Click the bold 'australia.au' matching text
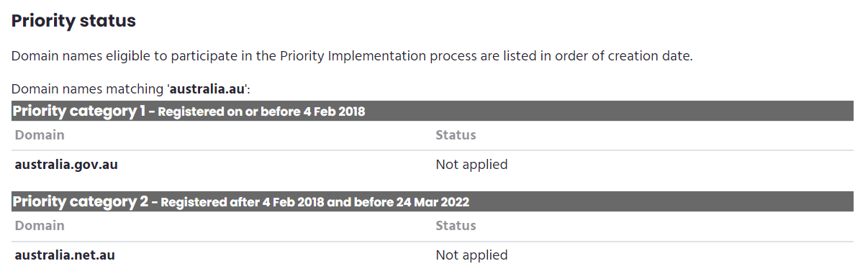This screenshot has width=868, height=279. tap(208, 91)
